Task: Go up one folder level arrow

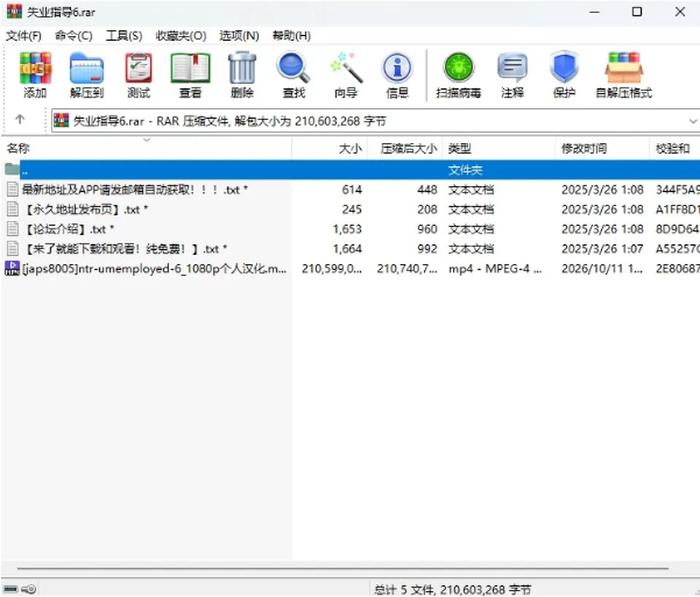Action: (20, 120)
